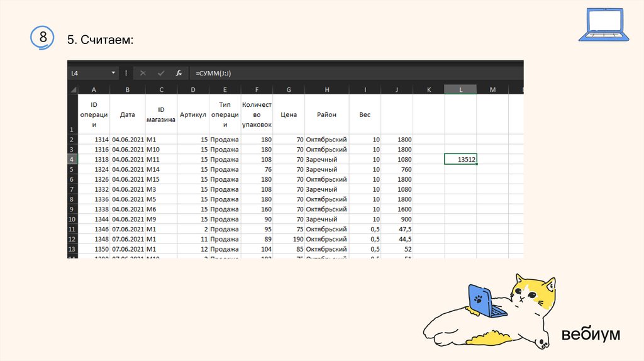
Task: Click the Цена header cell
Action: point(289,114)
